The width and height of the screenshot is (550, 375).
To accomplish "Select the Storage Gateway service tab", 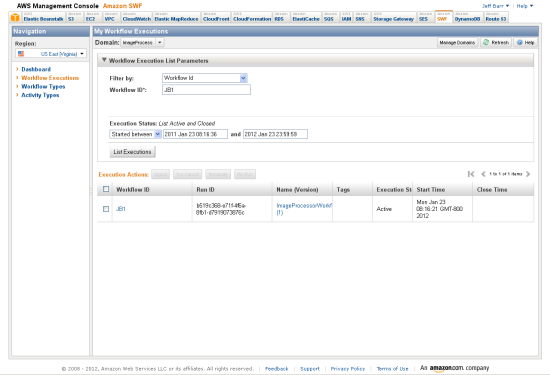I will tap(394, 17).
